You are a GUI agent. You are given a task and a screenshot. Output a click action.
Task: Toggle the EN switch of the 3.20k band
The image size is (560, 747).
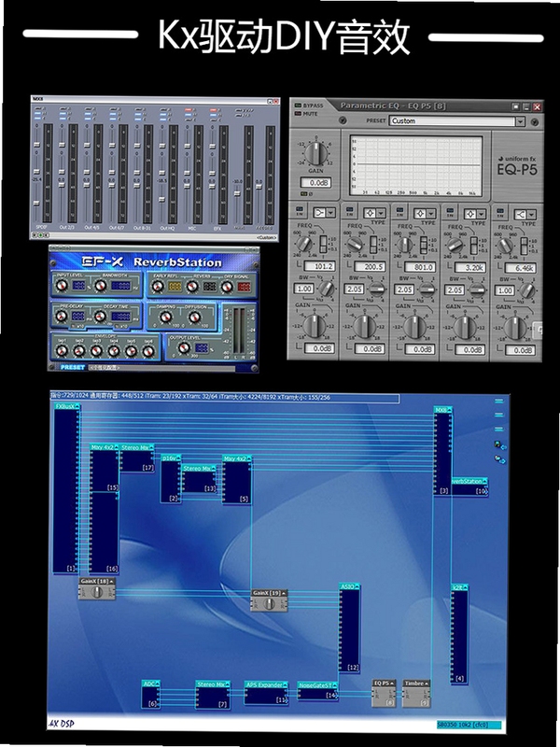point(450,212)
